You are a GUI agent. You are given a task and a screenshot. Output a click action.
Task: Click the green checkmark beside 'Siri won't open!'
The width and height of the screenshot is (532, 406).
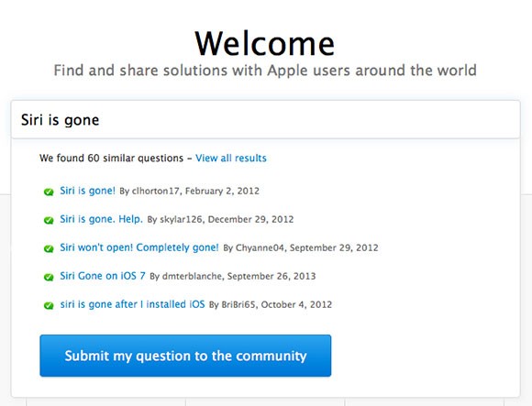tap(49, 249)
